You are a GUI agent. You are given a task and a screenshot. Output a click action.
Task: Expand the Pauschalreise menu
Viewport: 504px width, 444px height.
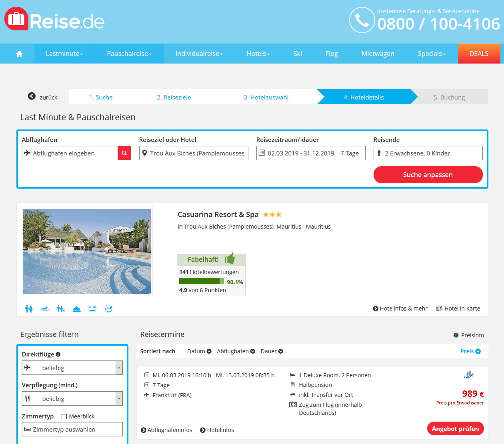tap(129, 54)
